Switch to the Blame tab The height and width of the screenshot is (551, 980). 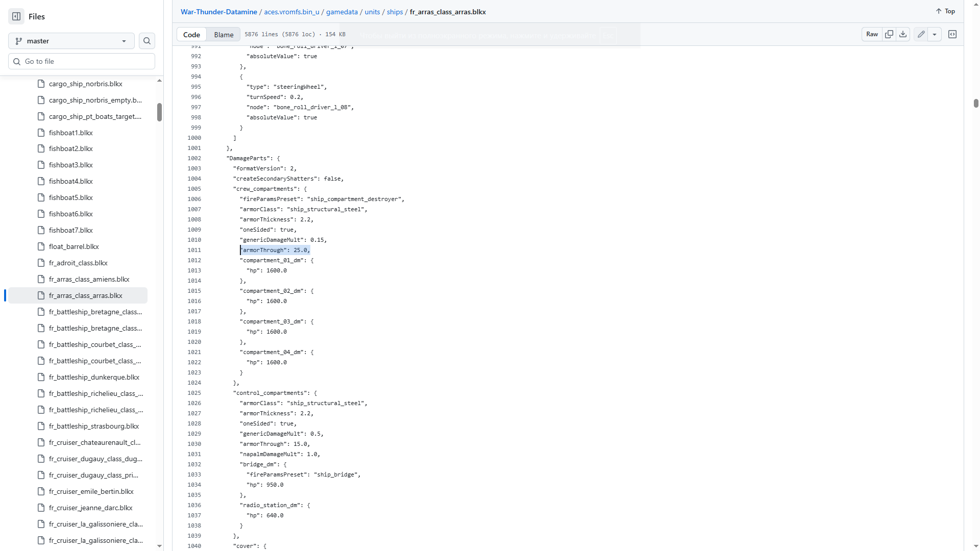click(224, 34)
